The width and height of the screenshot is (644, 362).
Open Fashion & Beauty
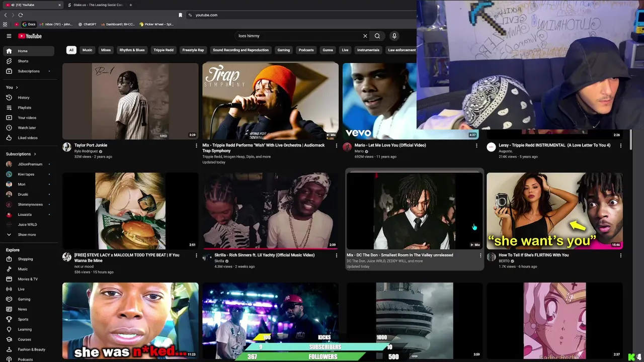pos(29,349)
